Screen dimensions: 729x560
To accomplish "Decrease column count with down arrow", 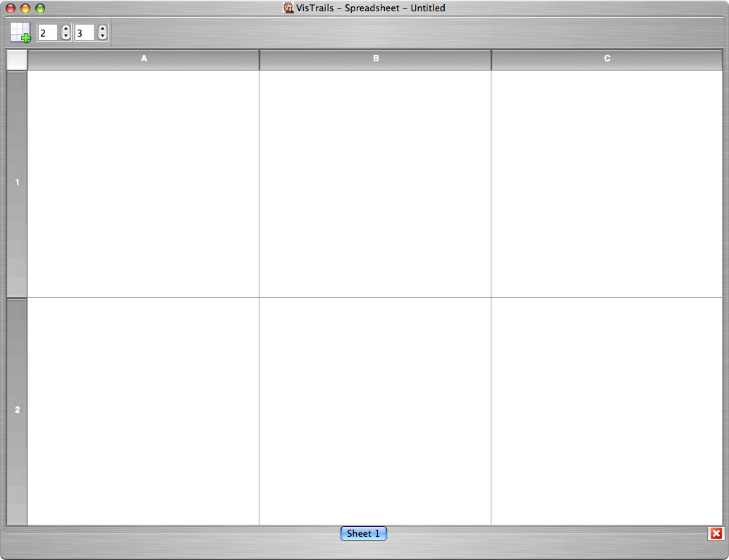I will pyautogui.click(x=102, y=37).
